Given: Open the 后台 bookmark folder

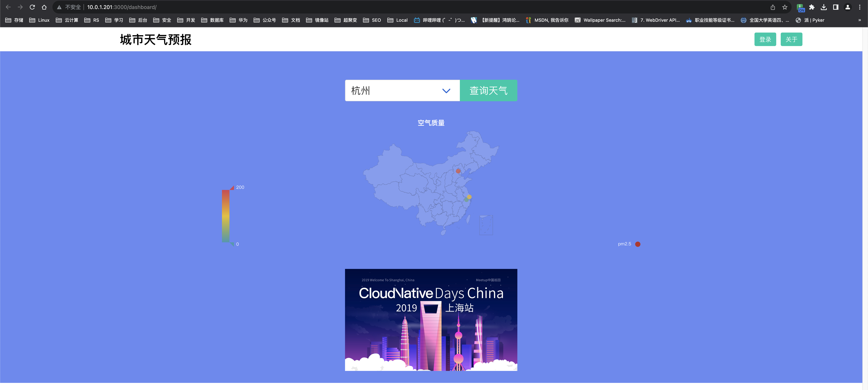Looking at the screenshot, I should [138, 20].
